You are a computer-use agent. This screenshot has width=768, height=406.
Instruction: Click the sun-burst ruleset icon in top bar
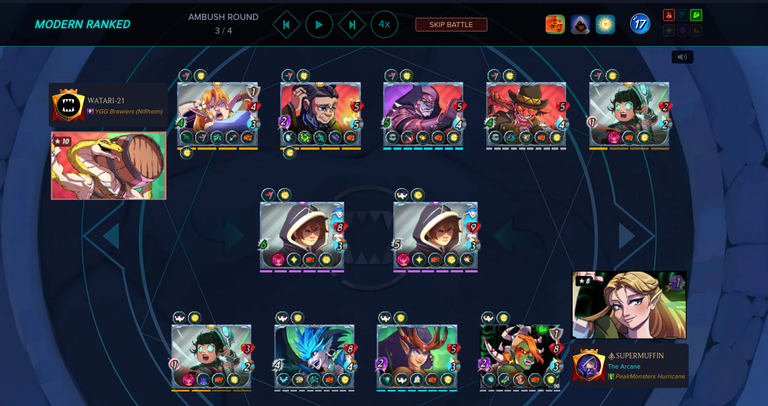605,24
